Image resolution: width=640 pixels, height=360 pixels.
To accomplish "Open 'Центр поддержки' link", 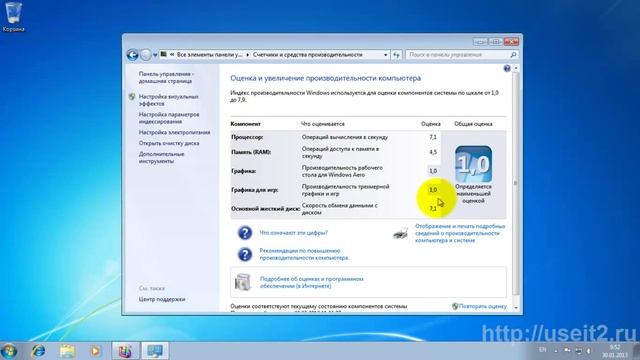I will click(162, 299).
